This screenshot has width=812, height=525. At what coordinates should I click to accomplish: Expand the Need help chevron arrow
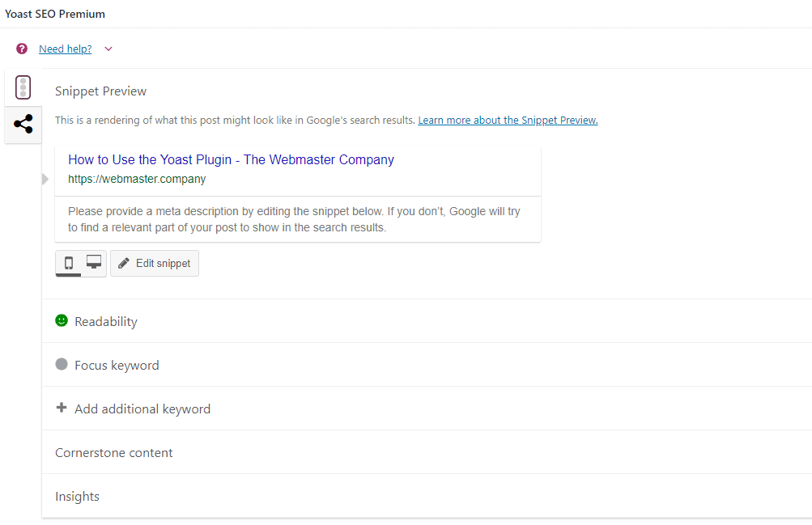click(x=108, y=49)
